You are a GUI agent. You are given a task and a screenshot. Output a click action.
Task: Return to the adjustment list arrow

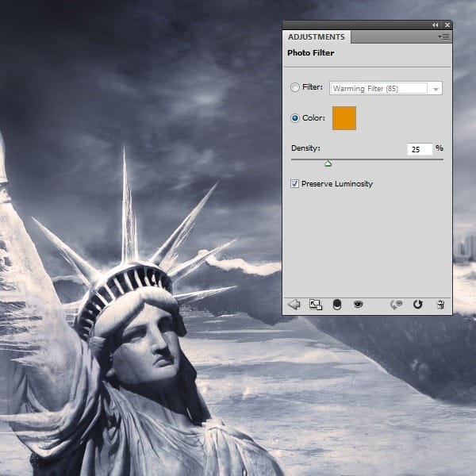294,304
